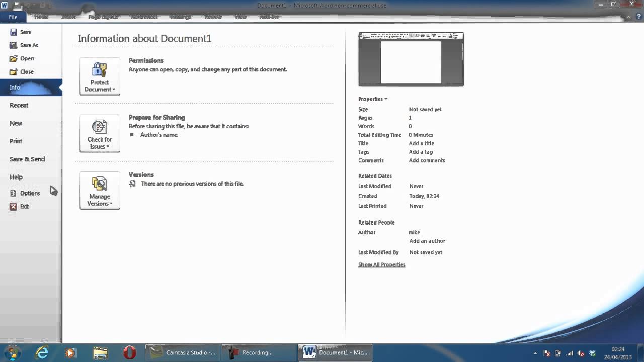Click the Save As disk icon
The height and width of the screenshot is (362, 644).
pyautogui.click(x=14, y=45)
